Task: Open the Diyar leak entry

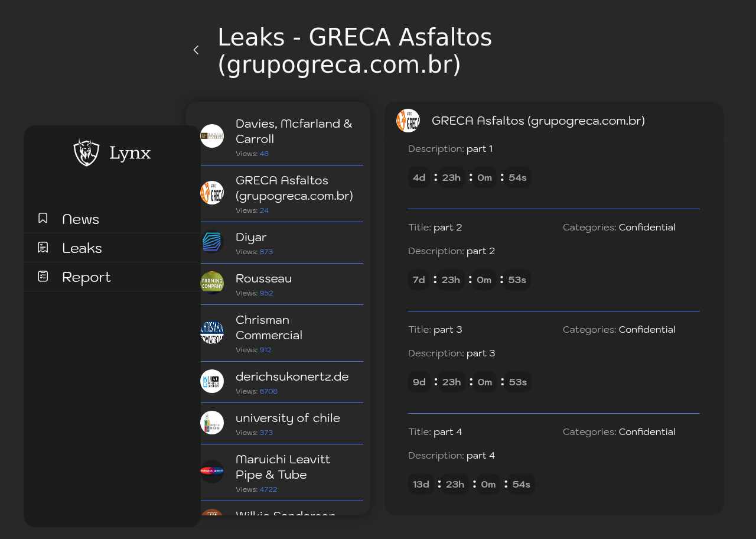Action: (x=282, y=243)
